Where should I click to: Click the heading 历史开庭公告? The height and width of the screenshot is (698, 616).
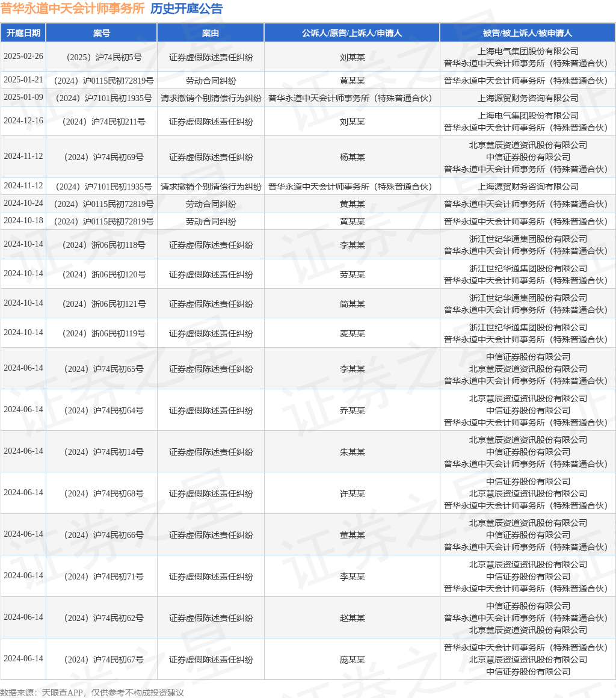tap(186, 8)
